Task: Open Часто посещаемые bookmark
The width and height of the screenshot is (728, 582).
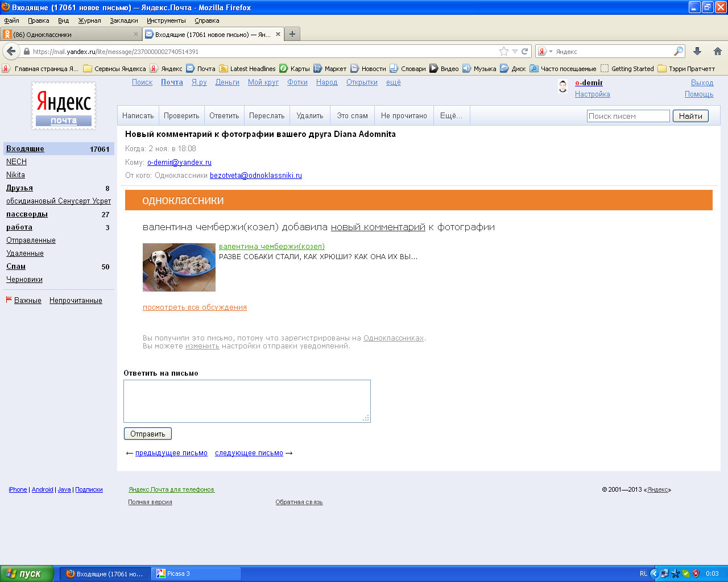Action: (563, 68)
